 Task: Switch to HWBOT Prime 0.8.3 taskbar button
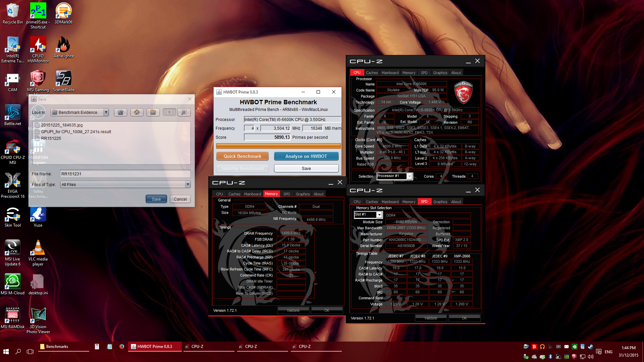pos(154,347)
